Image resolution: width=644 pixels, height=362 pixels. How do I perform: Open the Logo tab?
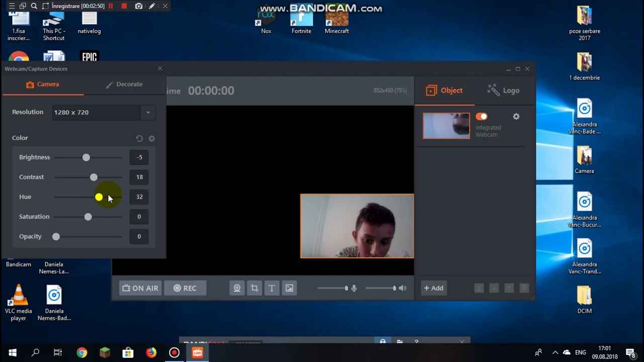[504, 90]
